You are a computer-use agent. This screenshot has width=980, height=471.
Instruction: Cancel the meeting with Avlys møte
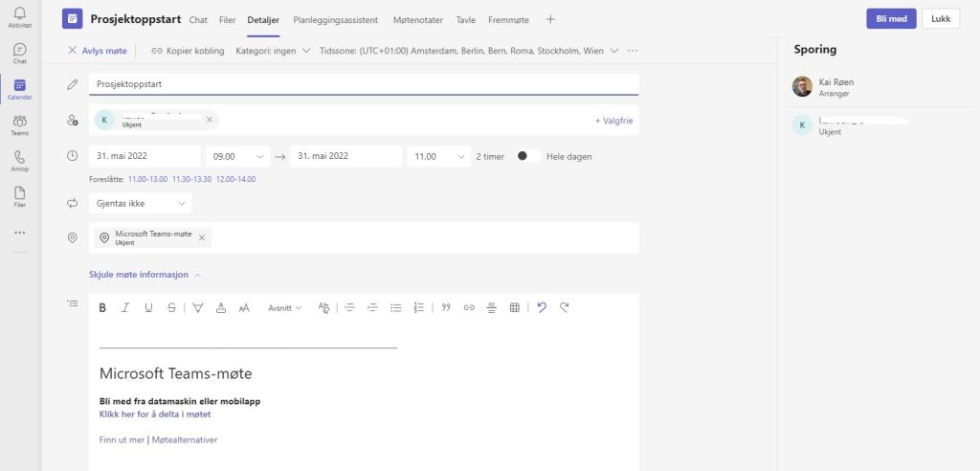click(98, 51)
